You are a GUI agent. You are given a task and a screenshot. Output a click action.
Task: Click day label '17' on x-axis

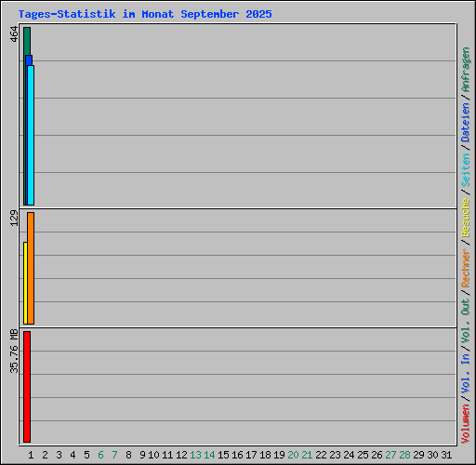coord(251,455)
